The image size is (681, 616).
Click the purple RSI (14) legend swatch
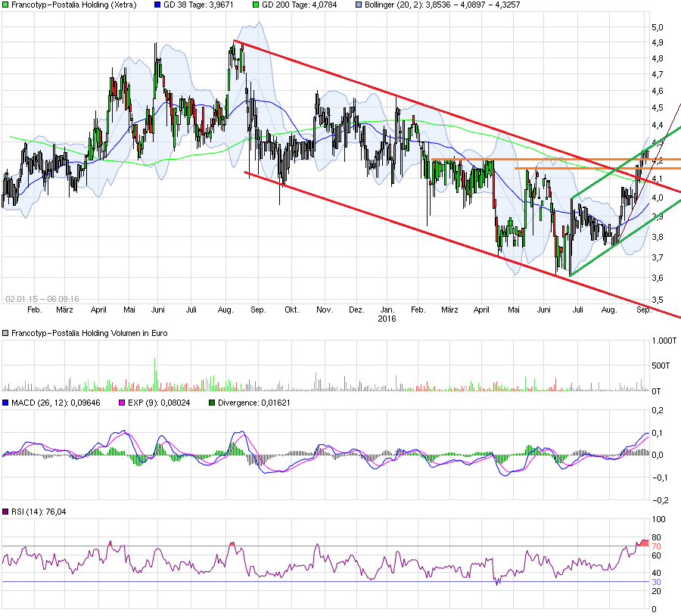point(5,512)
